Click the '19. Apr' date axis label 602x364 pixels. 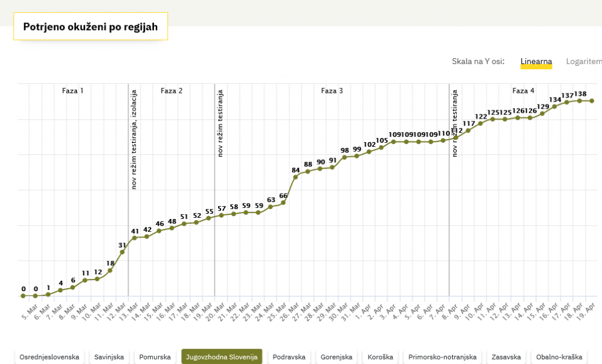pyautogui.click(x=586, y=311)
